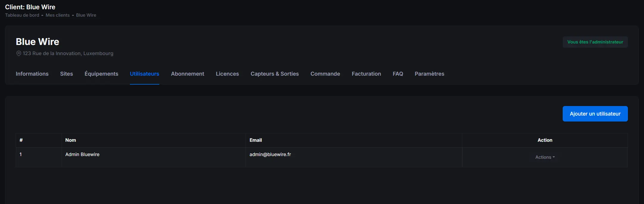Go to the Paramètres tab
Image resolution: width=644 pixels, height=204 pixels.
coord(429,74)
